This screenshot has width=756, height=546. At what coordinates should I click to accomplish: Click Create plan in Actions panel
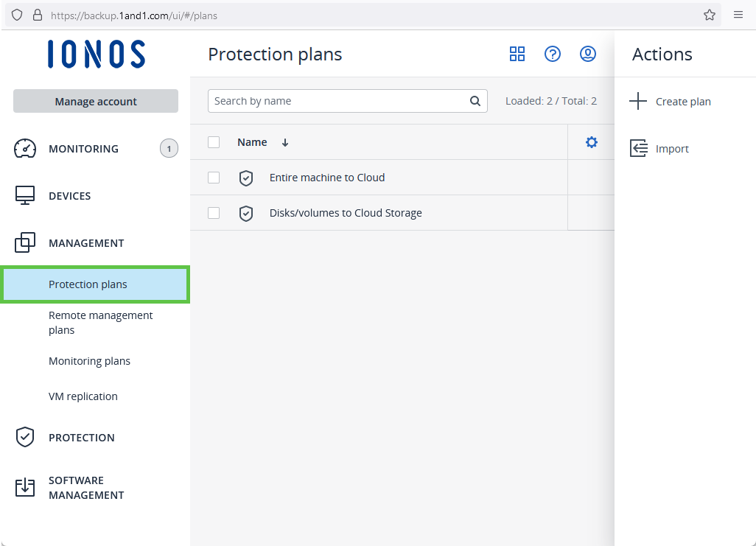point(682,102)
